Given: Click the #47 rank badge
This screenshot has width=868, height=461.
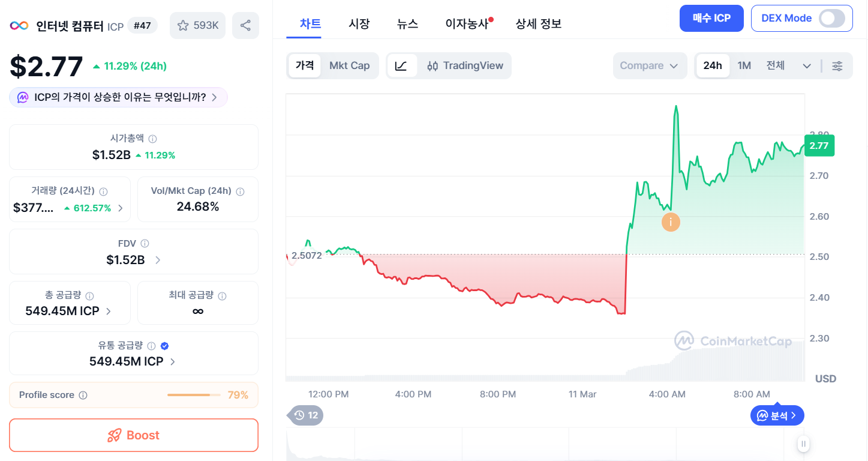Looking at the screenshot, I should coord(143,25).
